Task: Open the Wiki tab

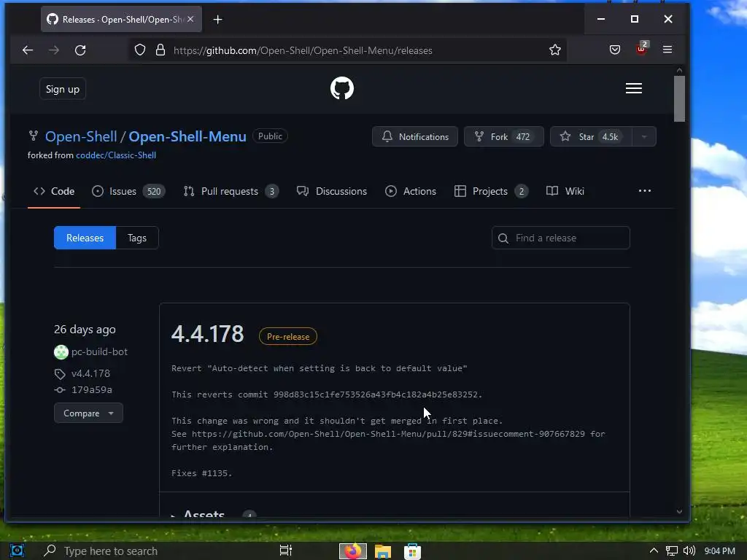Action: point(565,192)
